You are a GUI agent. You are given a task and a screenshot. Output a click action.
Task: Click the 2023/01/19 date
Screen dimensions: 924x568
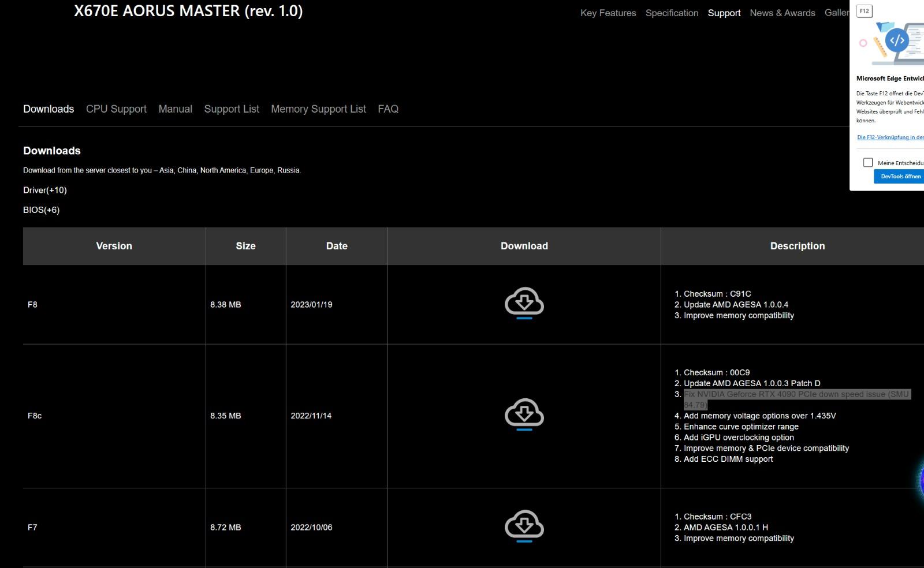[311, 304]
